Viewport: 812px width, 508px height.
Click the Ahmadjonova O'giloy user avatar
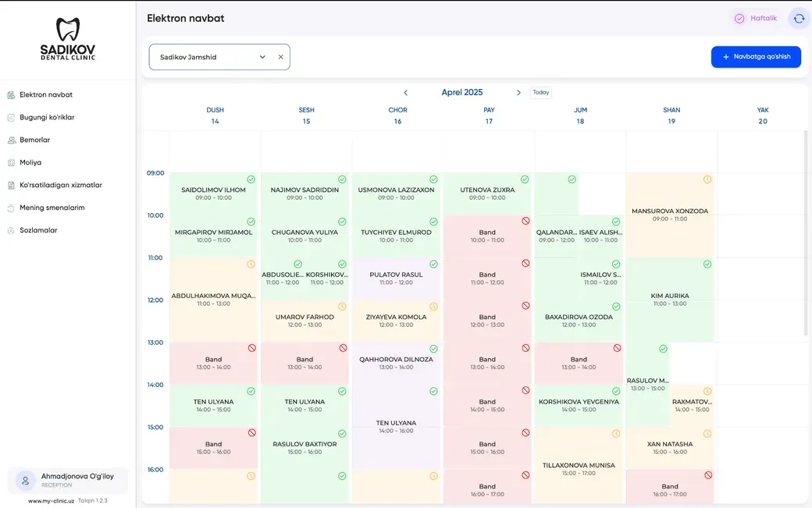tap(25, 481)
